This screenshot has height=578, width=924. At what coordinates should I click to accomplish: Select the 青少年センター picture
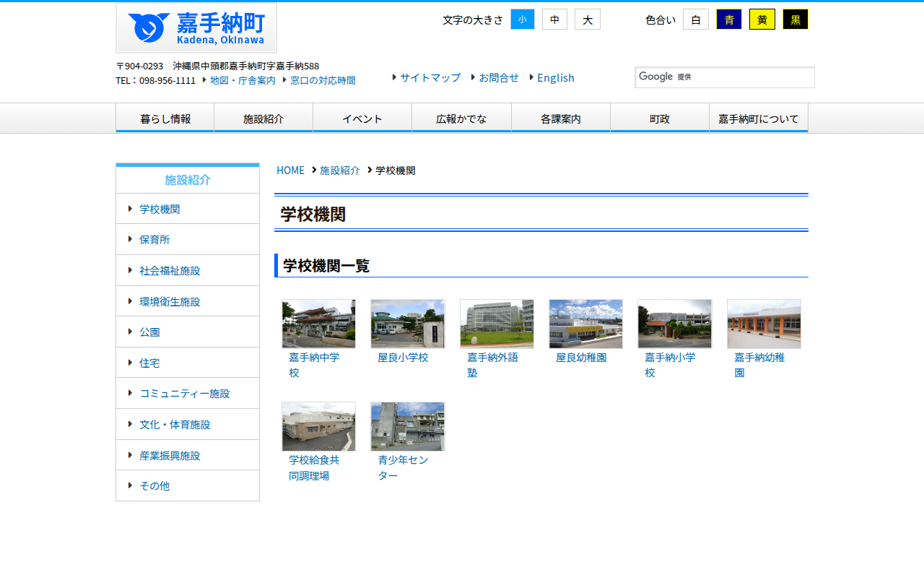point(407,426)
